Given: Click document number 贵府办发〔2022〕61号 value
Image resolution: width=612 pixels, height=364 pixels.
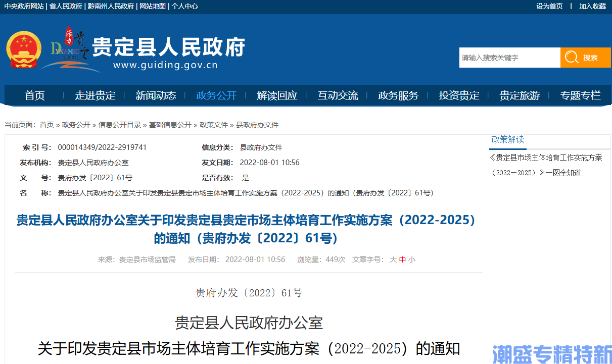Looking at the screenshot, I should point(96,178).
